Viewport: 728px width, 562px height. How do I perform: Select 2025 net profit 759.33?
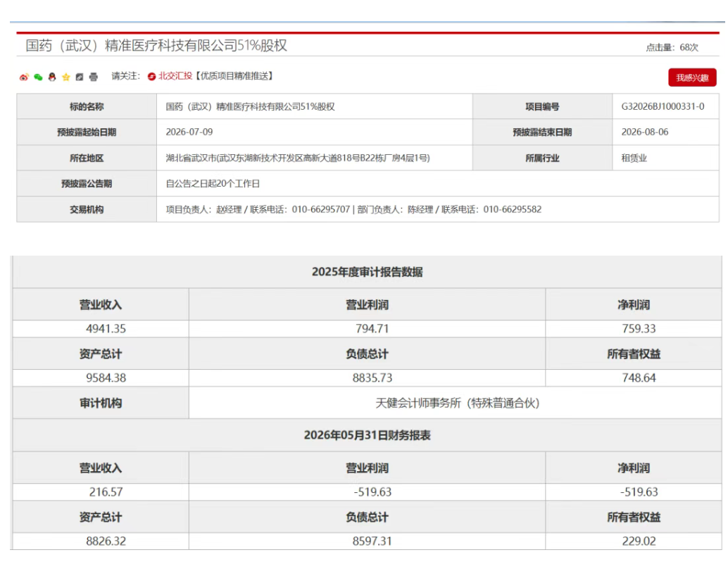[639, 329]
